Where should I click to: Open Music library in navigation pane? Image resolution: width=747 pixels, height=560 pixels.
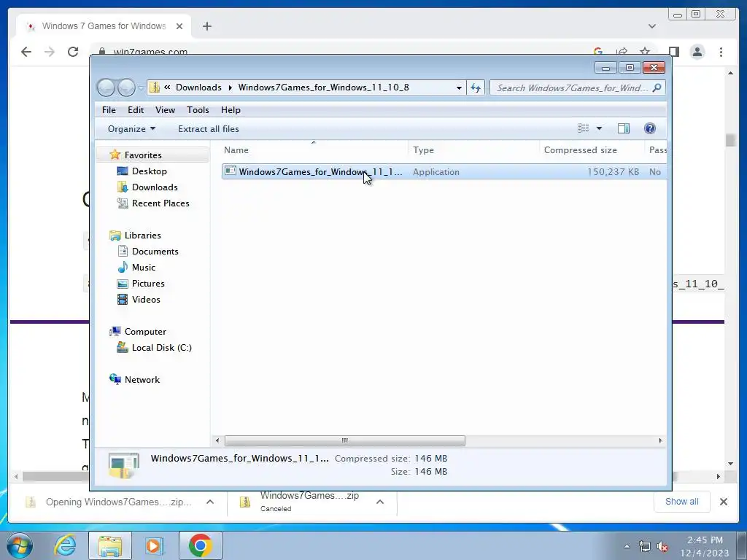coord(144,268)
